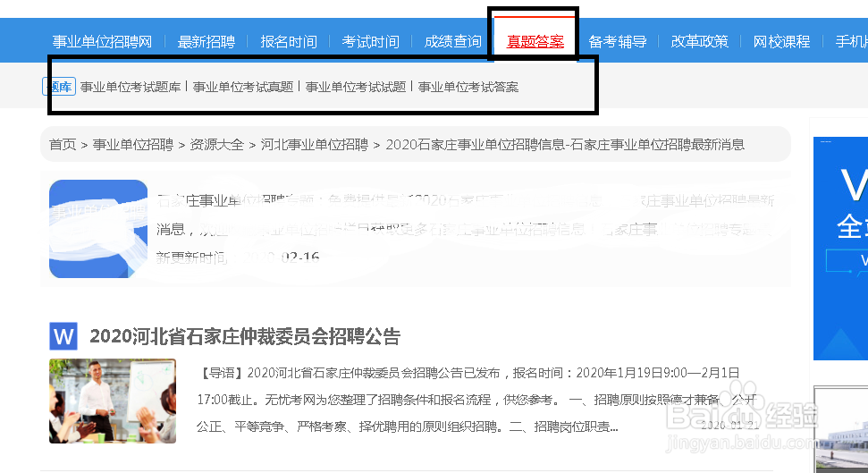Click the blue W icon beside the article title
Screen dimensions: 868x473
pyautogui.click(x=63, y=336)
